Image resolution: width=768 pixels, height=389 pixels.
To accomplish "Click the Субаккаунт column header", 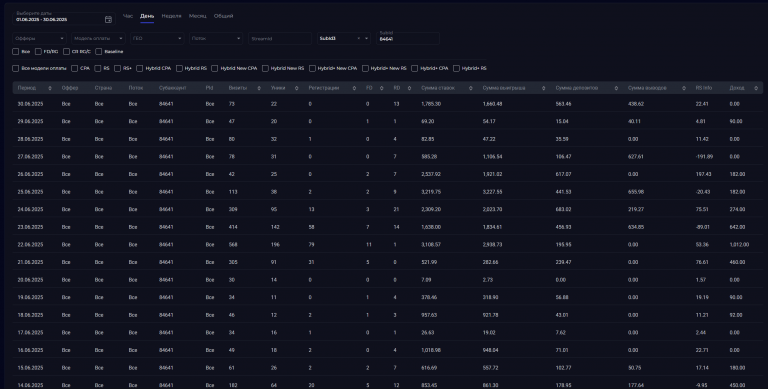I will (172, 88).
